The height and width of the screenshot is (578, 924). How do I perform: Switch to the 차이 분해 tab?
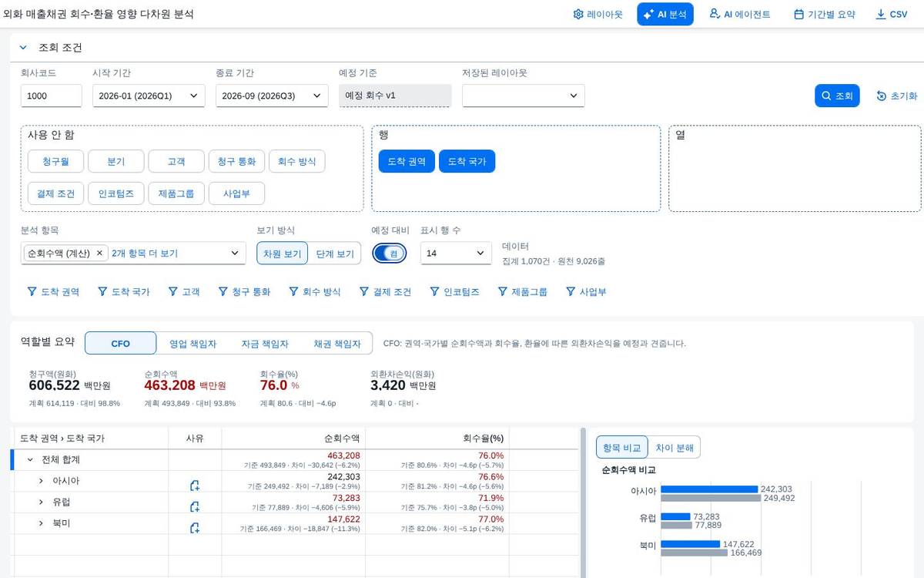point(675,448)
